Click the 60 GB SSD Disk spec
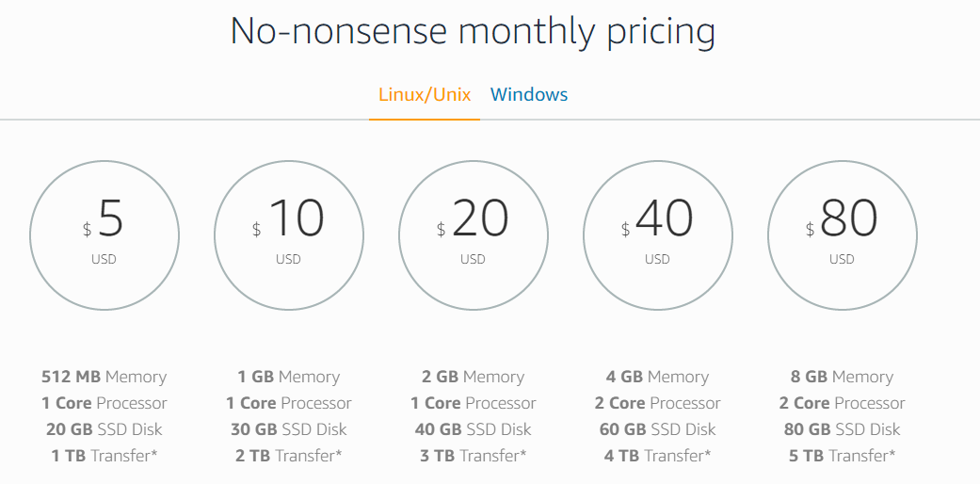 (657, 429)
